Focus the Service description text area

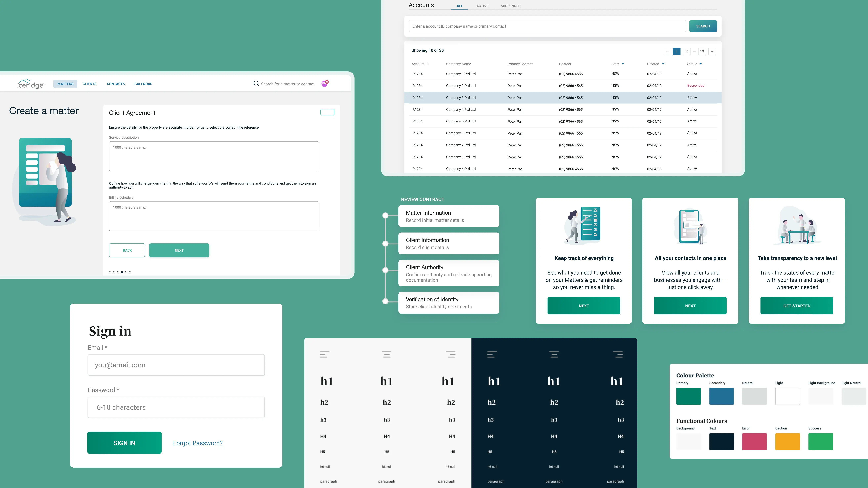pyautogui.click(x=214, y=156)
